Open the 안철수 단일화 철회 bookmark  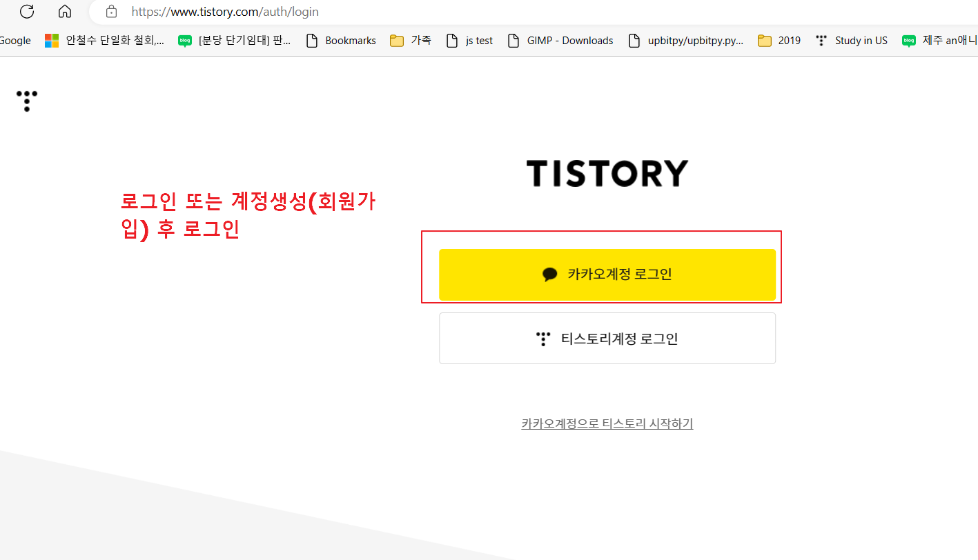coord(105,41)
